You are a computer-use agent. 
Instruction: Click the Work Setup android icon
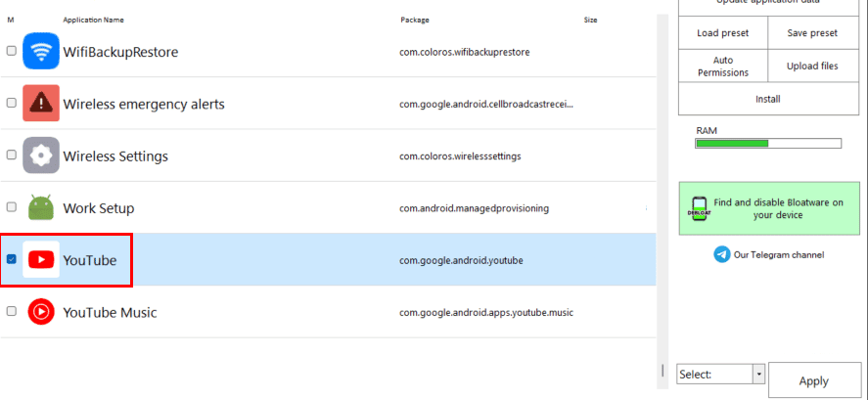pyautogui.click(x=41, y=207)
